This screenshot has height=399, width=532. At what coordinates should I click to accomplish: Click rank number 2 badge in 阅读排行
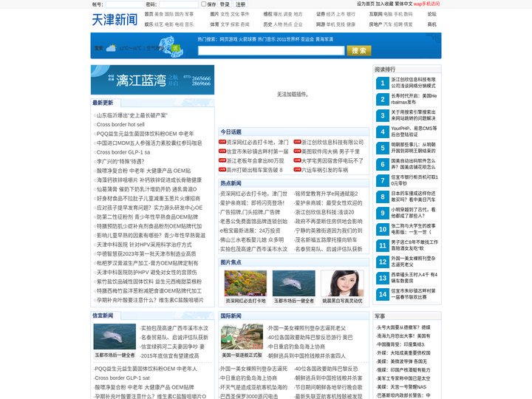tap(383, 100)
